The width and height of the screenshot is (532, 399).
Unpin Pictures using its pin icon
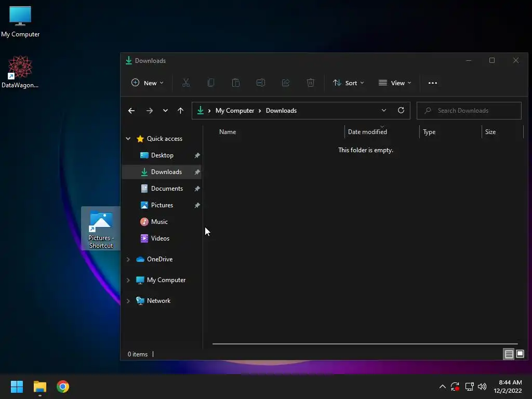pos(197,205)
